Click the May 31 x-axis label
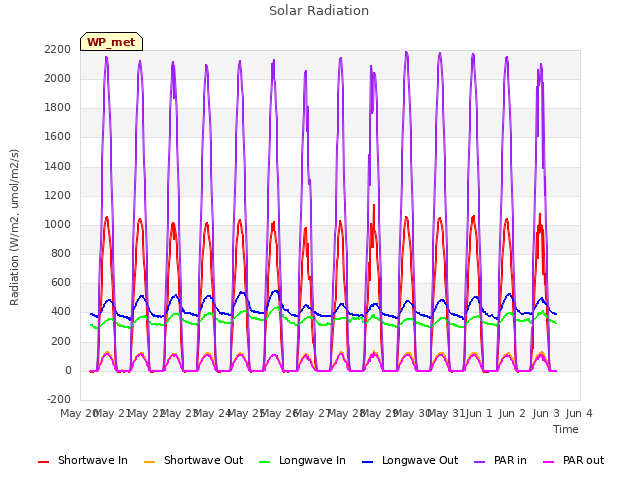640x480 pixels. [x=446, y=413]
